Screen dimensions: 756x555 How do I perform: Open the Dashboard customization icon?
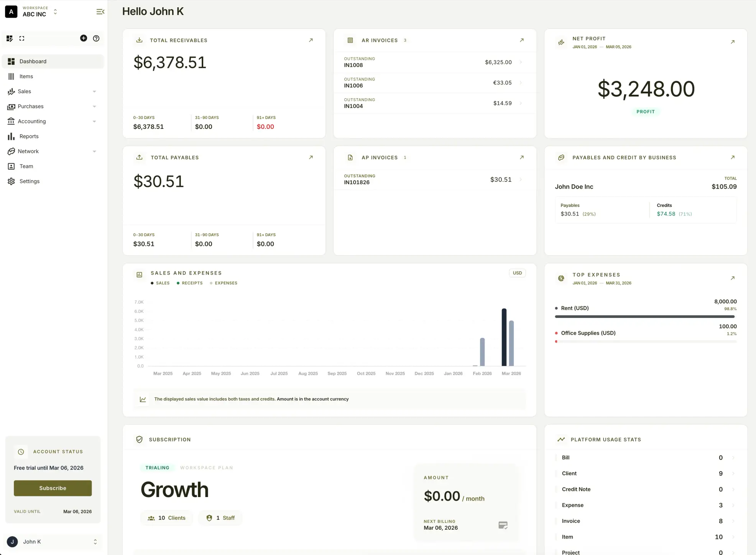tap(10, 38)
